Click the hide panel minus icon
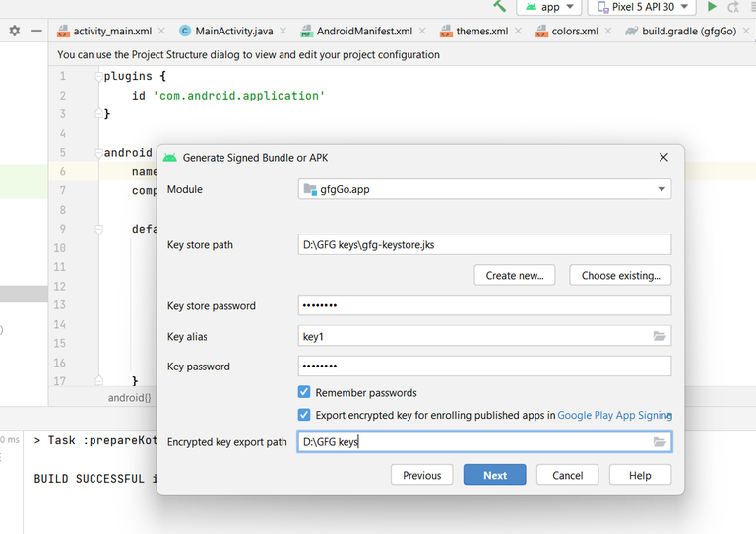756x534 pixels. point(36,31)
